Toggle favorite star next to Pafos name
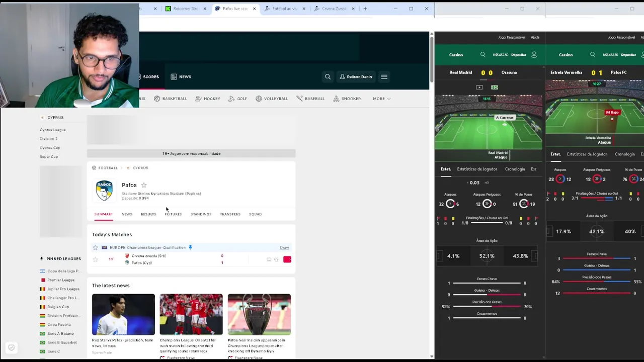 pyautogui.click(x=144, y=185)
